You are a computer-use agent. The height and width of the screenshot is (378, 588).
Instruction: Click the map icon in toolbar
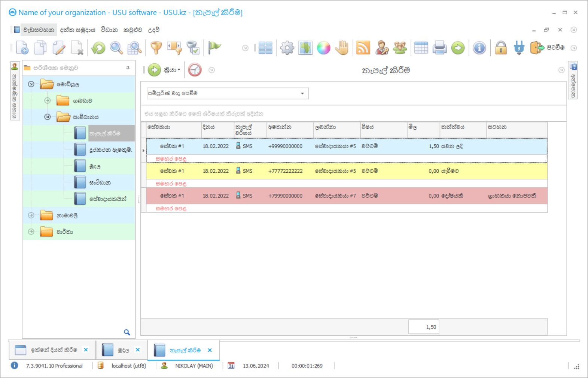click(305, 48)
